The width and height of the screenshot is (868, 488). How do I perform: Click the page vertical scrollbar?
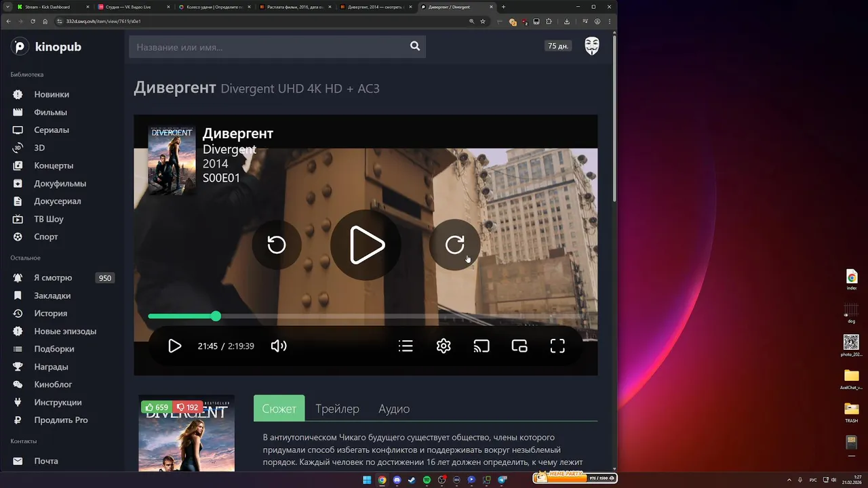614,119
